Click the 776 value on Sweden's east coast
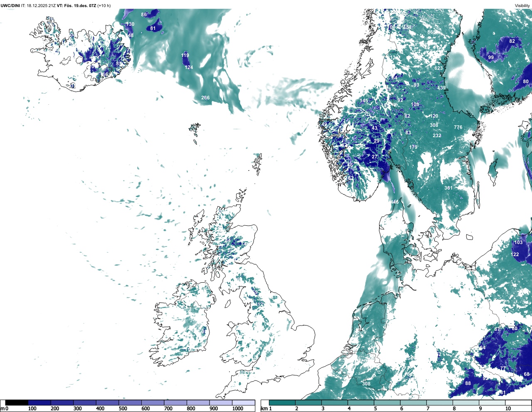Image resolution: width=532 pixels, height=412 pixels. click(x=458, y=128)
